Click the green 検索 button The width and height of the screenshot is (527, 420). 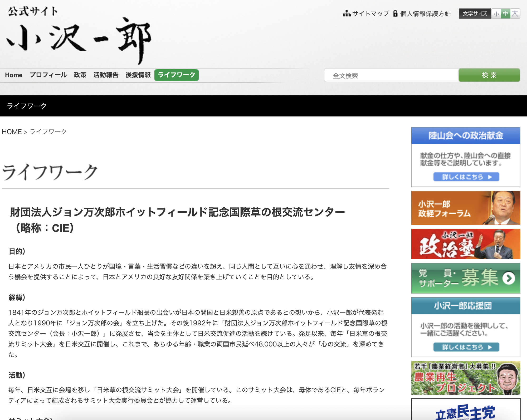pos(489,75)
